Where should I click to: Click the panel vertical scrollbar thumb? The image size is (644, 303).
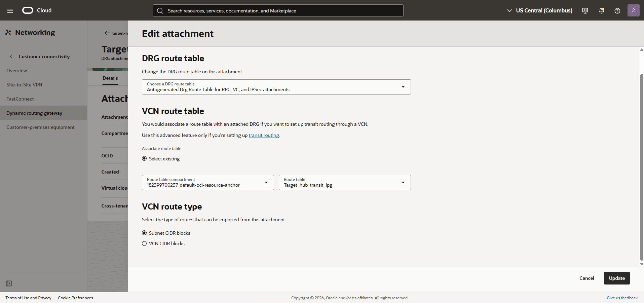coord(642,167)
